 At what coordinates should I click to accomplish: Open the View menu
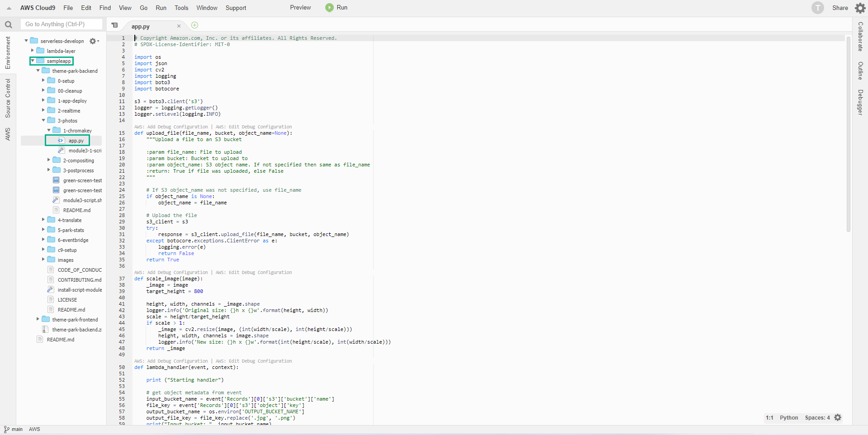[125, 8]
